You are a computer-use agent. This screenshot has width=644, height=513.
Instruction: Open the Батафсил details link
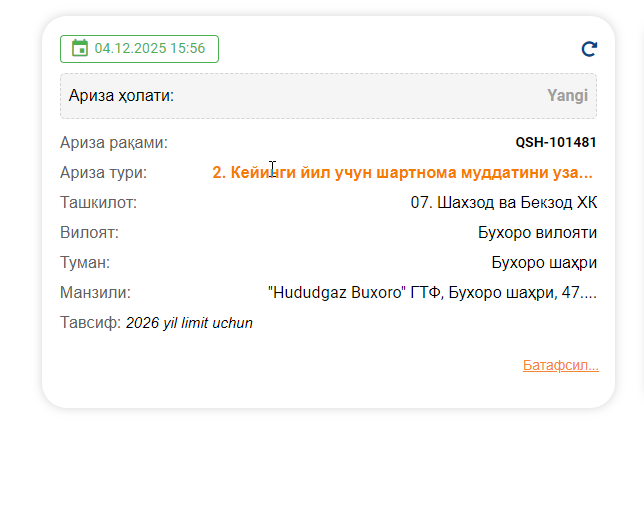[561, 365]
